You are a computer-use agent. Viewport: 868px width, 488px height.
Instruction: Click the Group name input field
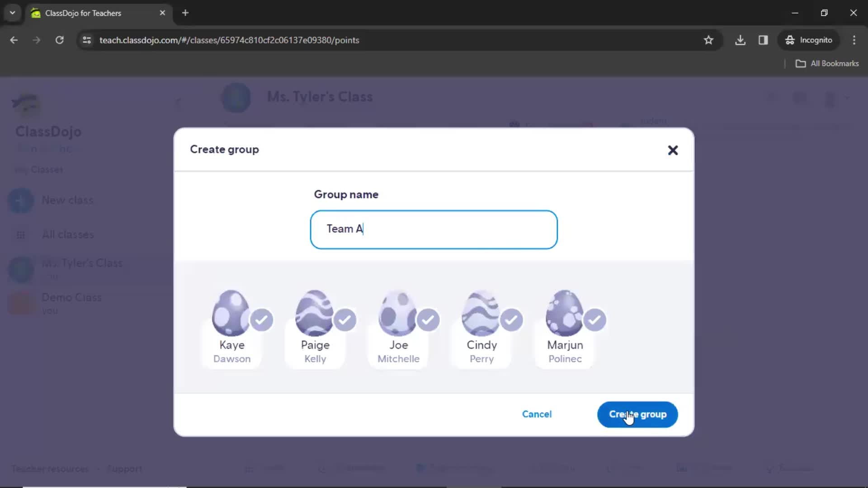coord(434,229)
